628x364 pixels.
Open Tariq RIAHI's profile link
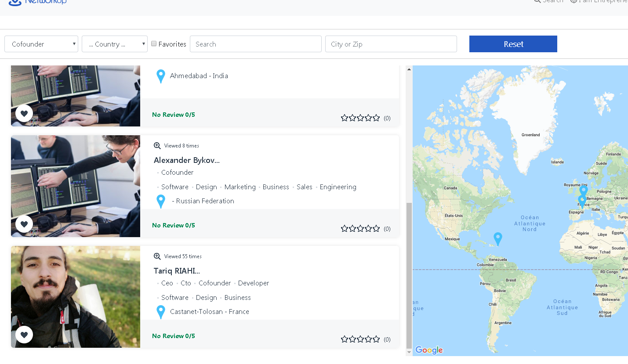click(x=177, y=270)
